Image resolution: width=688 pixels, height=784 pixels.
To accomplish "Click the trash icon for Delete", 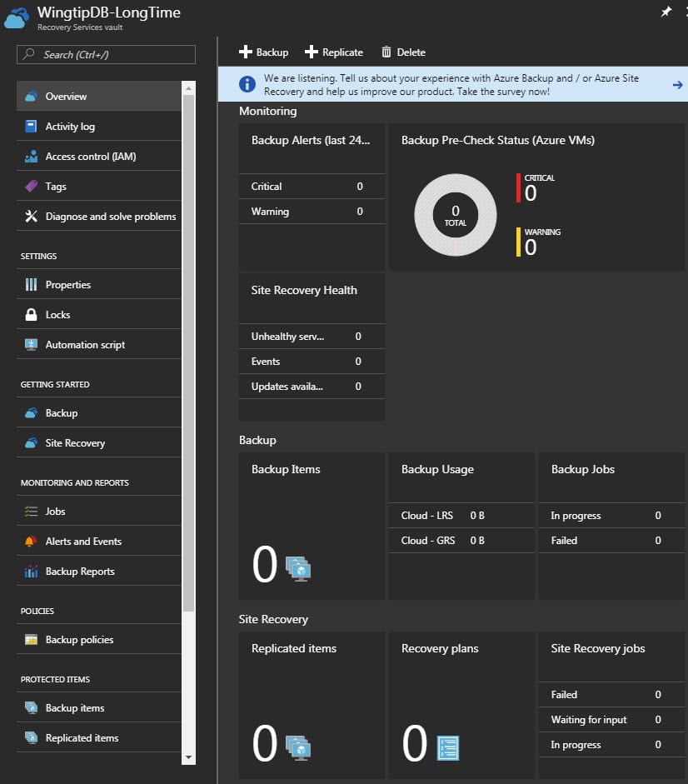I will coord(386,52).
